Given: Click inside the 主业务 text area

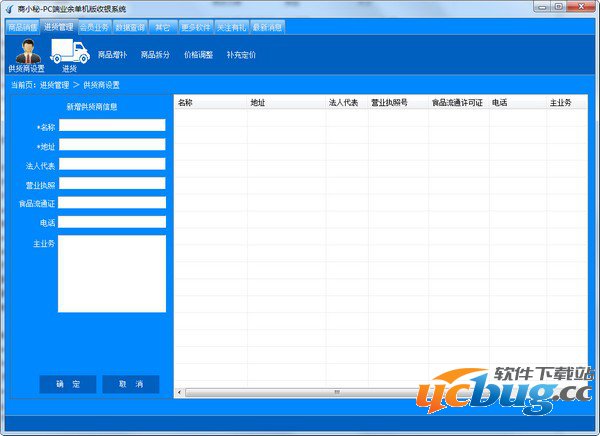Looking at the screenshot, I should click(112, 274).
